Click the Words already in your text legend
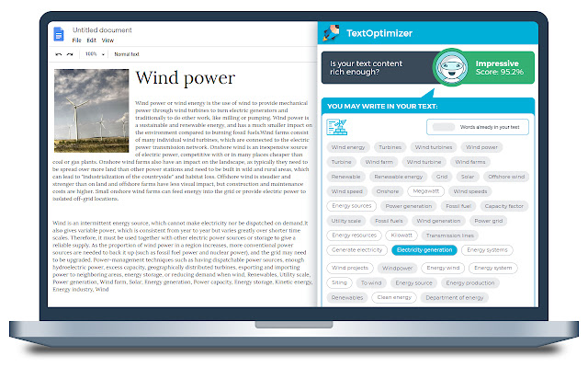588x368 pixels. (x=478, y=127)
